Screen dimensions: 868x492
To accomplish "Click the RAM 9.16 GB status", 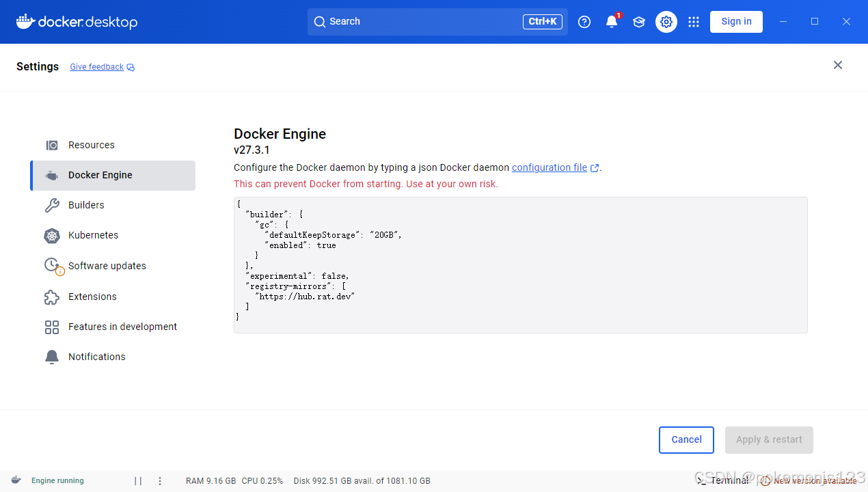I will [x=211, y=481].
